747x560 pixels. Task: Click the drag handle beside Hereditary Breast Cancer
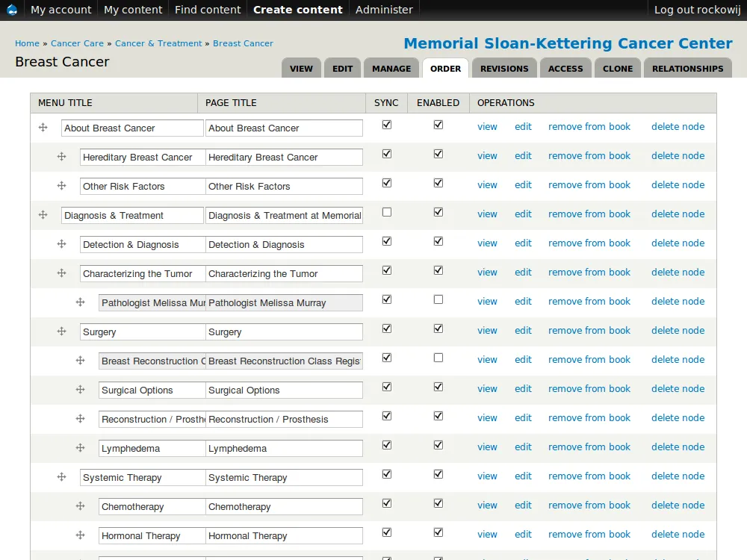[61, 156]
